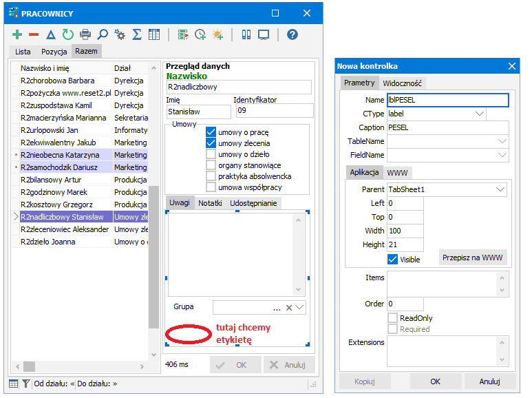
Task: Select the Aplikacja tab
Action: (x=364, y=172)
